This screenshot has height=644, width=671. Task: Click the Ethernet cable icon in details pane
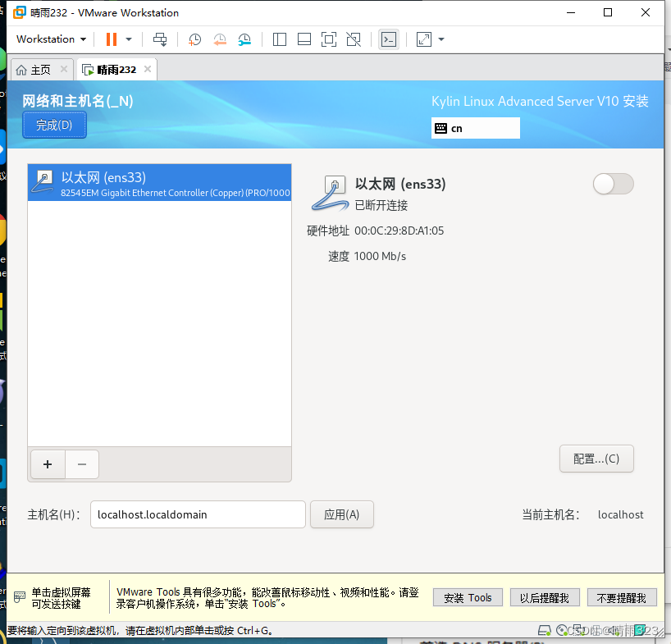pos(330,194)
